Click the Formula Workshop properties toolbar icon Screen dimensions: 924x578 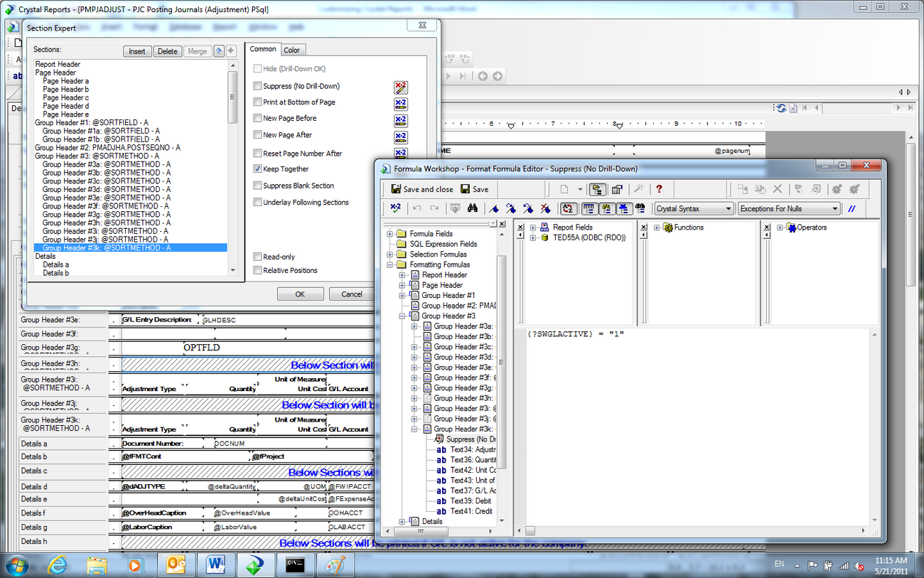click(x=617, y=189)
